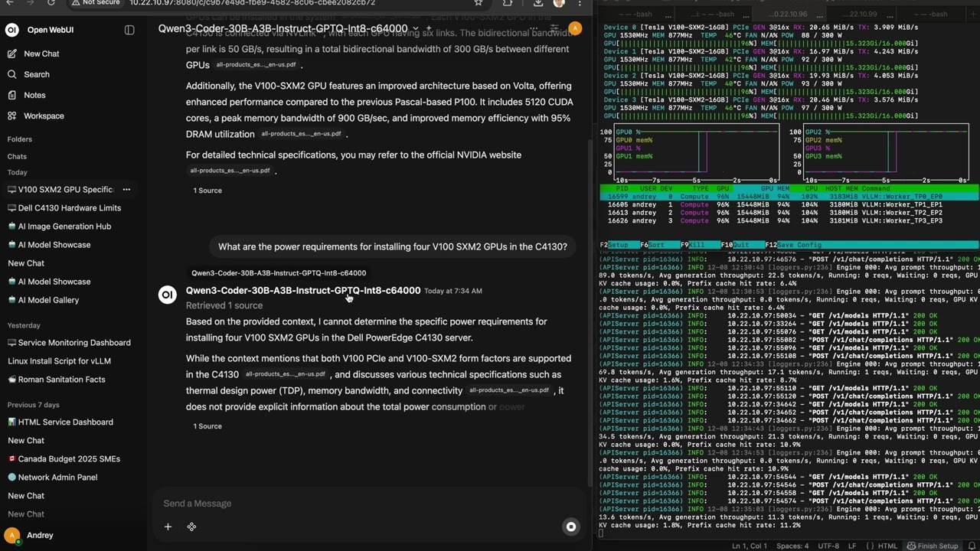980x551 pixels.
Task: Open the browser extensions icon
Action: tap(508, 3)
